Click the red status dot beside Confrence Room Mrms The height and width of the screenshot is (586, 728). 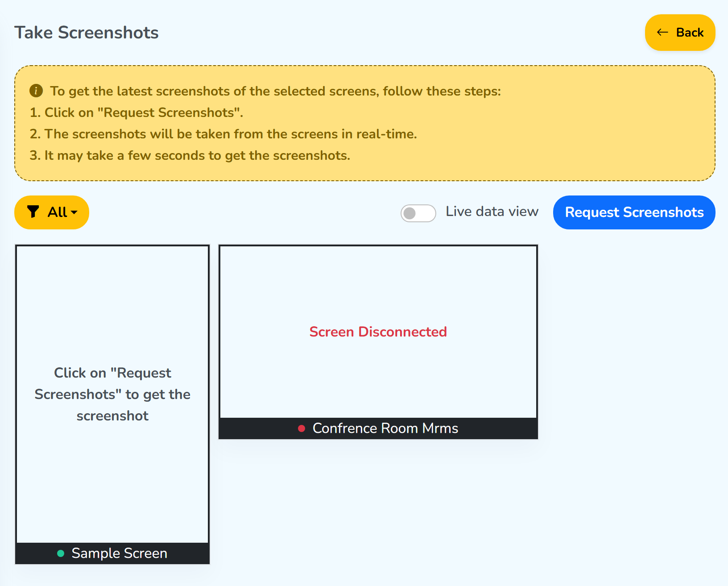tap(302, 428)
